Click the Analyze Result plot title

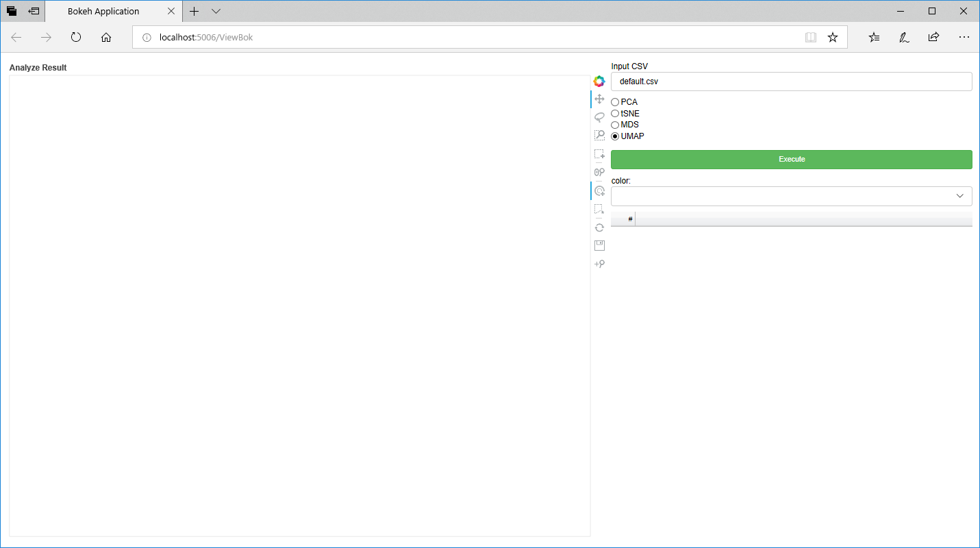point(38,68)
